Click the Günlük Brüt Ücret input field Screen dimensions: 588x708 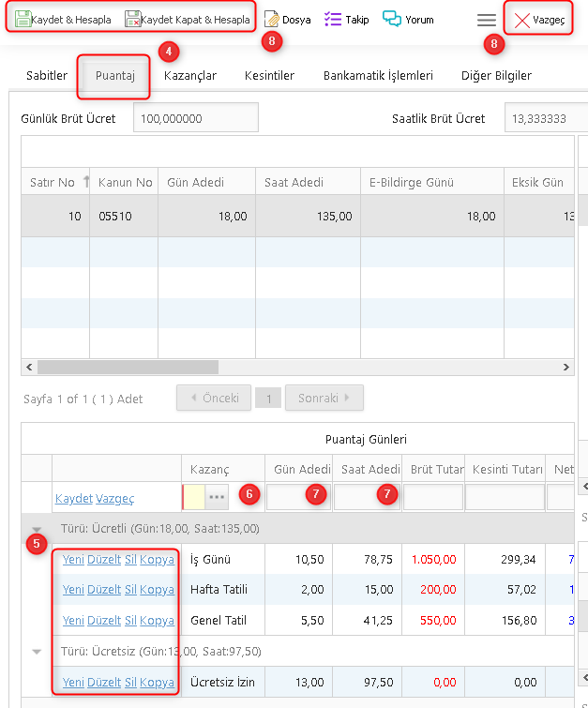pyautogui.click(x=195, y=119)
